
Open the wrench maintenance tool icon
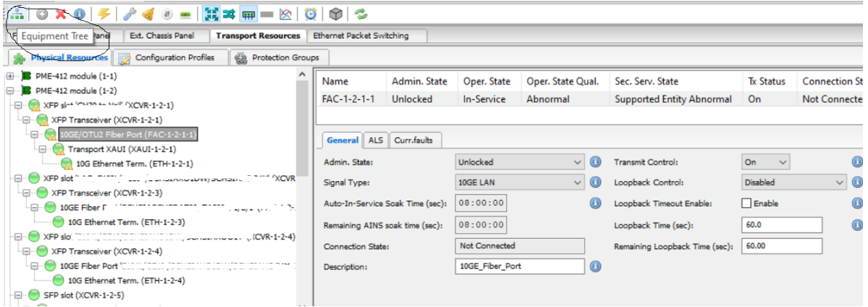pyautogui.click(x=128, y=14)
